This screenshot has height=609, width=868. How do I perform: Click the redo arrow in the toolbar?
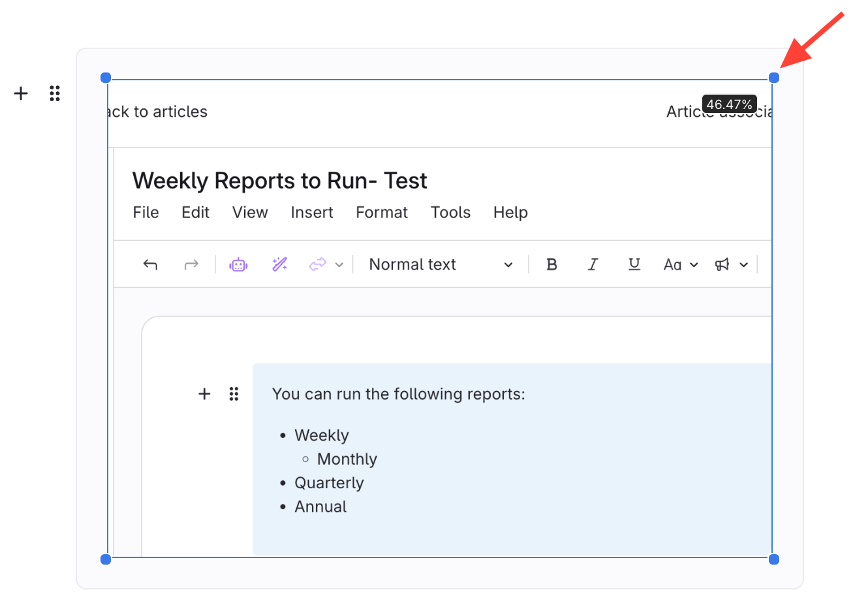[191, 264]
